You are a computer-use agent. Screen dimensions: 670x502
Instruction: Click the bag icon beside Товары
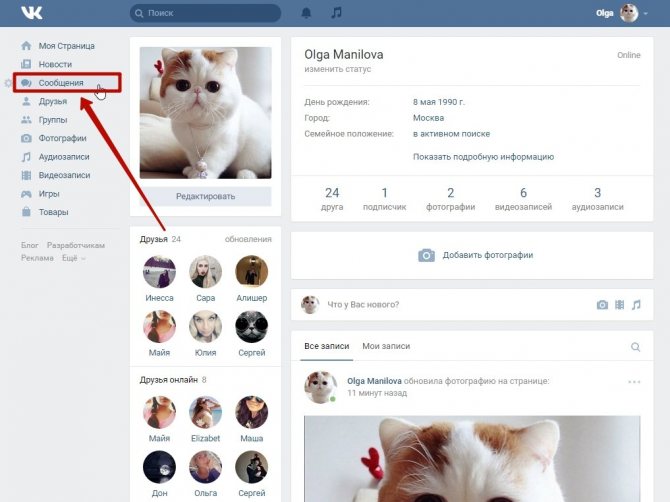[x=26, y=212]
